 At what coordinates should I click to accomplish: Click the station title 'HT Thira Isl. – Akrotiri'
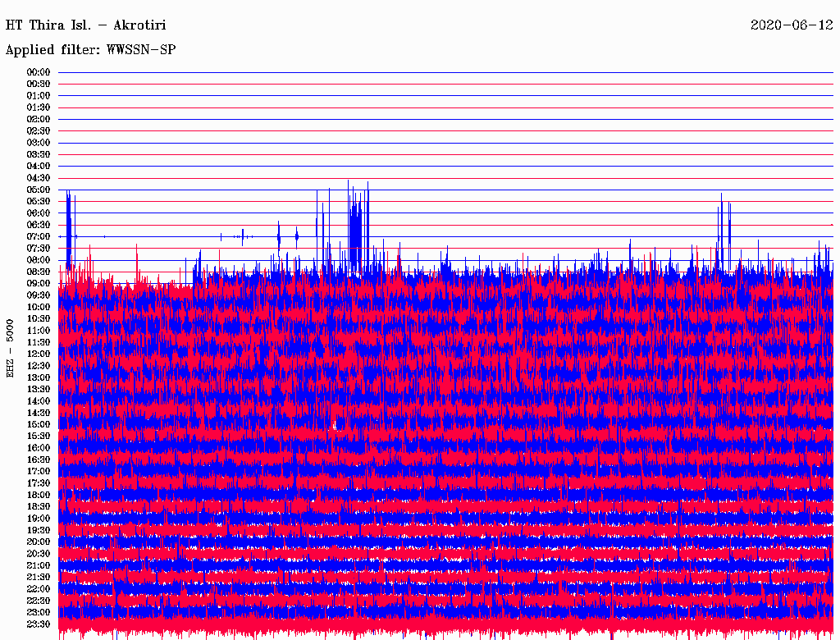[85, 25]
